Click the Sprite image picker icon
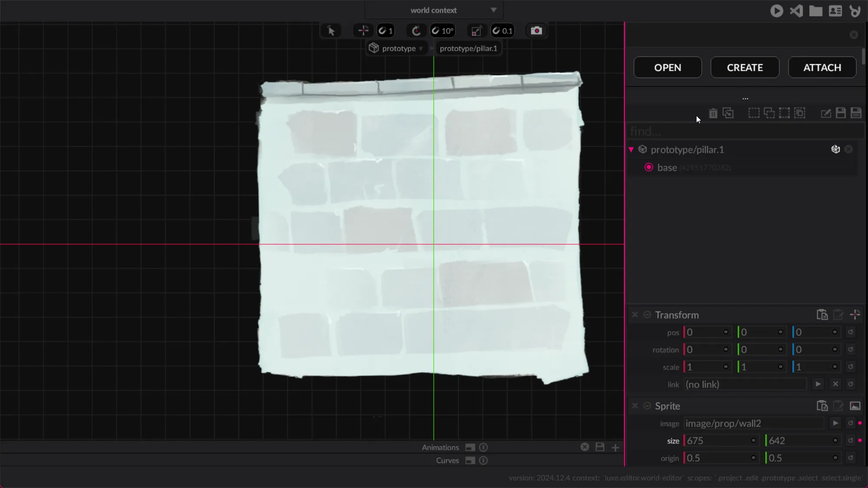Viewport: 868px width, 488px height. click(855, 406)
